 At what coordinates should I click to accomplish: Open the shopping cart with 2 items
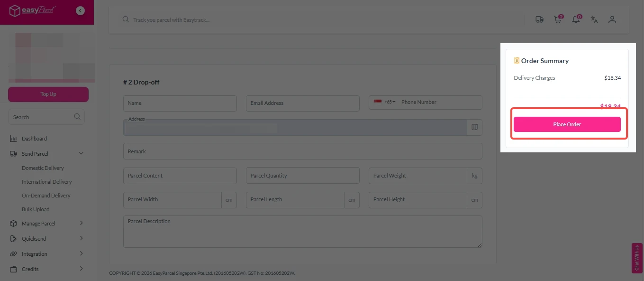click(557, 19)
